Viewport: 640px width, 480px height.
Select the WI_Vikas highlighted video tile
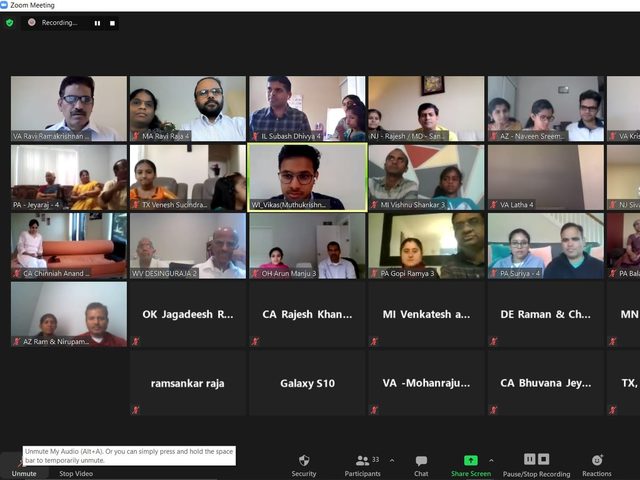pos(307,177)
